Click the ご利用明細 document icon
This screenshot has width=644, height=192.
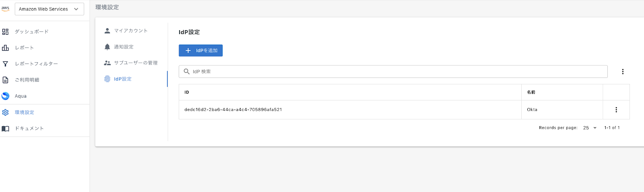point(5,80)
